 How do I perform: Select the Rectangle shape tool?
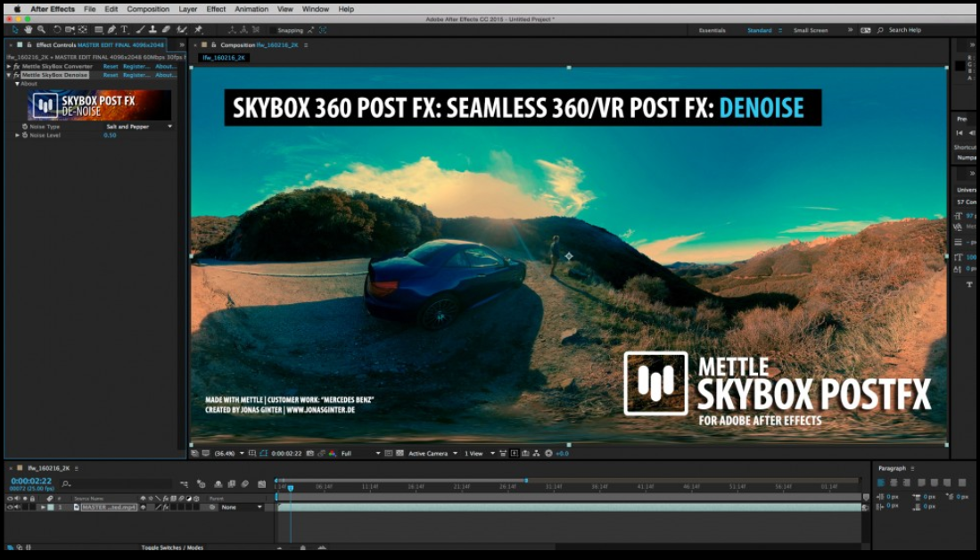pos(99,30)
